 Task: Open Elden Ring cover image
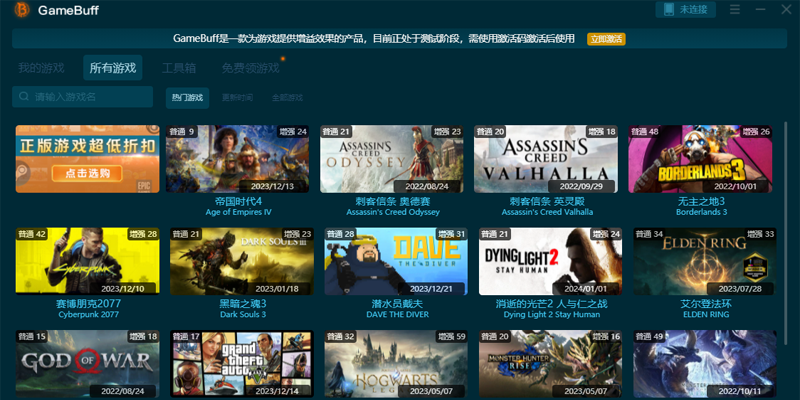[x=705, y=261]
